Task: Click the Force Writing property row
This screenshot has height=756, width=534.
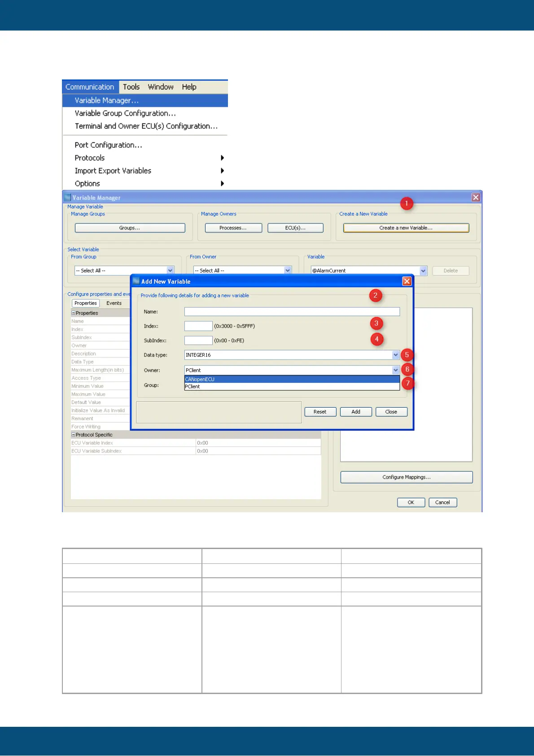Action: [x=101, y=427]
